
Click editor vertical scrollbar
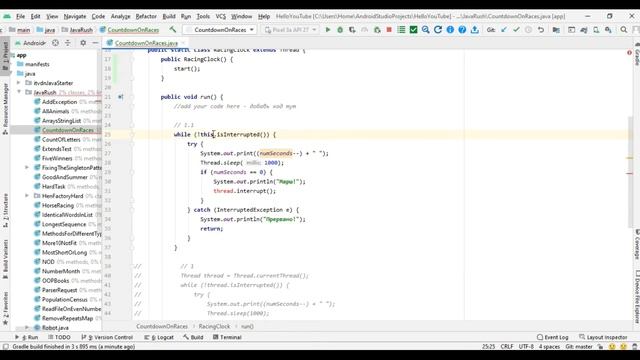coord(630,171)
